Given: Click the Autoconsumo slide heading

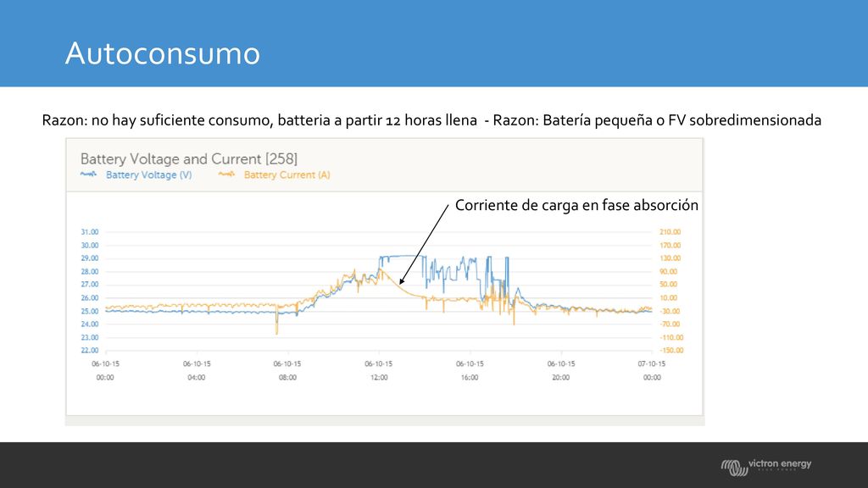Looking at the screenshot, I should (162, 53).
